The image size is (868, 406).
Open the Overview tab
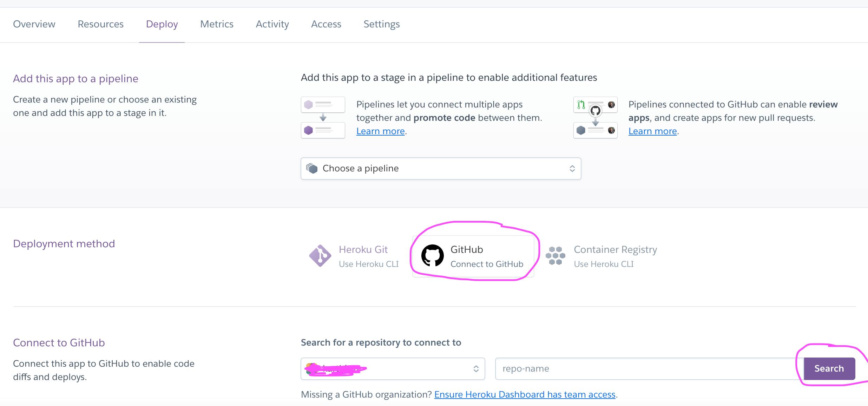(34, 24)
